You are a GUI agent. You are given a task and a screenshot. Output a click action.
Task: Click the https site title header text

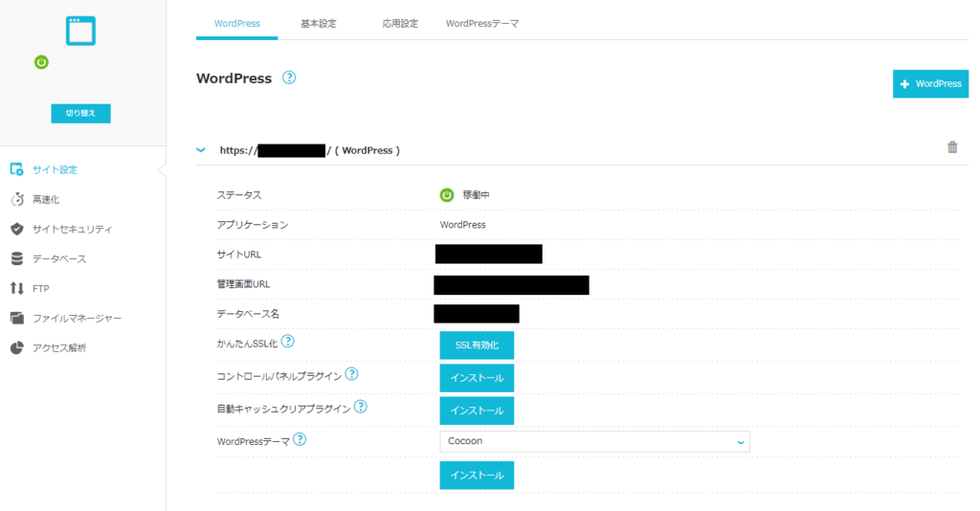tap(309, 150)
